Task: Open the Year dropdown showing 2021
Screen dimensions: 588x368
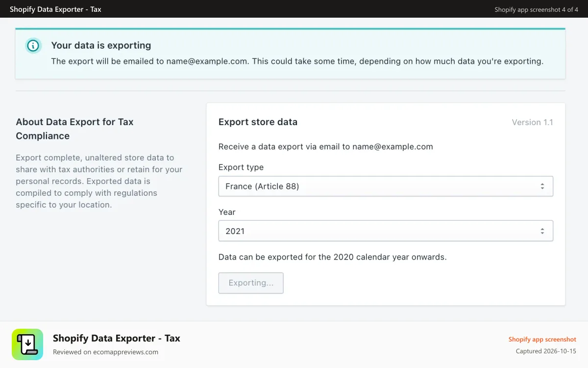Action: (386, 231)
